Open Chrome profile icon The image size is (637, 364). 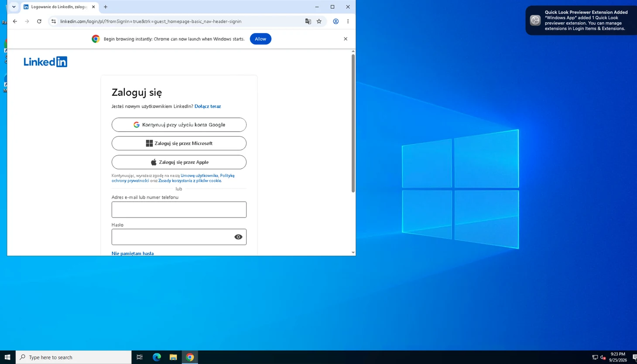(336, 21)
